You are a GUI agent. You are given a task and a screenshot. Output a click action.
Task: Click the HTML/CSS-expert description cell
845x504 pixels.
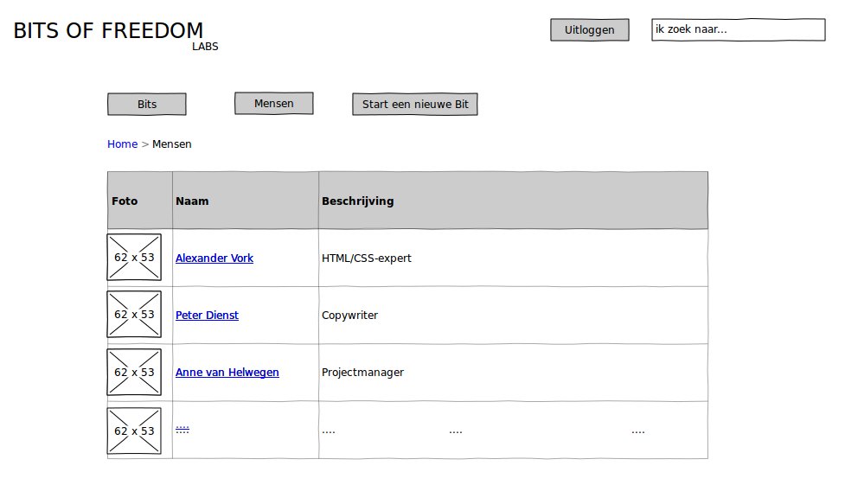[367, 258]
